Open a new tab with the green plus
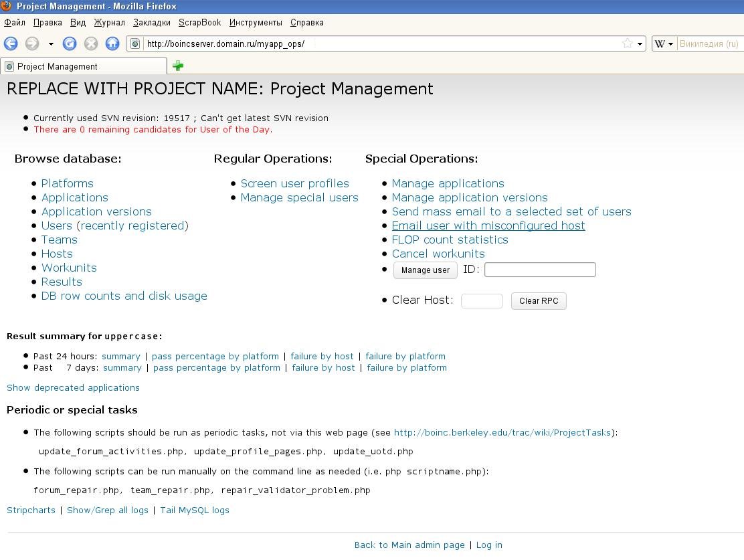Image resolution: width=744 pixels, height=560 pixels. (178, 66)
